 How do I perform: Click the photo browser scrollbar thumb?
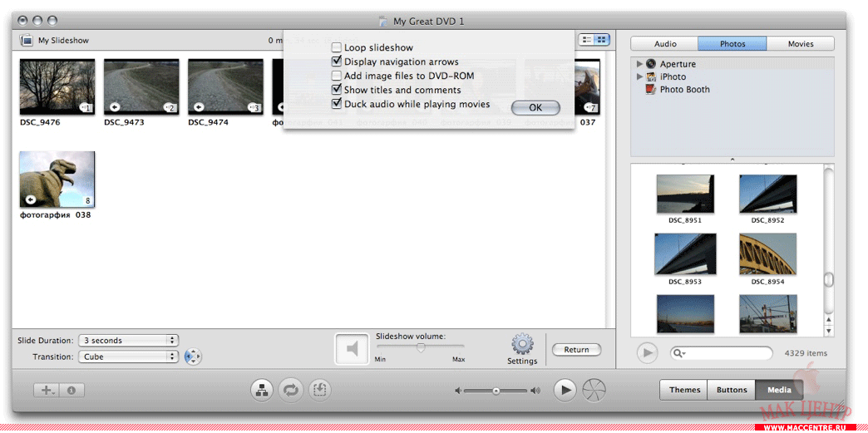coord(828,280)
